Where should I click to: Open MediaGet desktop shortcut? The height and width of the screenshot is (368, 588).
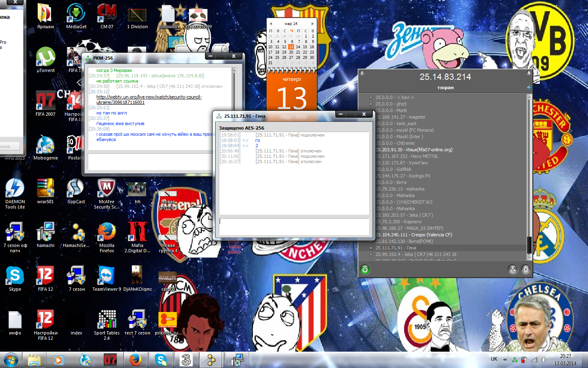[76, 16]
